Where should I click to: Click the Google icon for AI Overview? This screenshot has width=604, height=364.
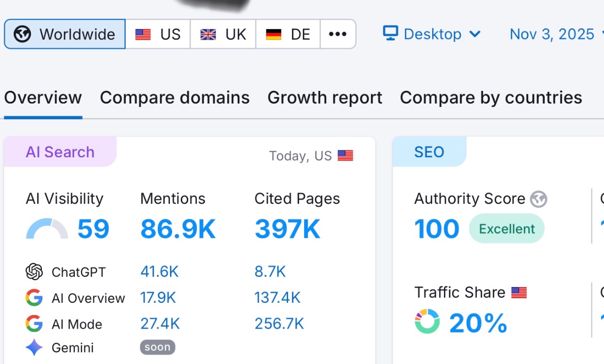34,298
